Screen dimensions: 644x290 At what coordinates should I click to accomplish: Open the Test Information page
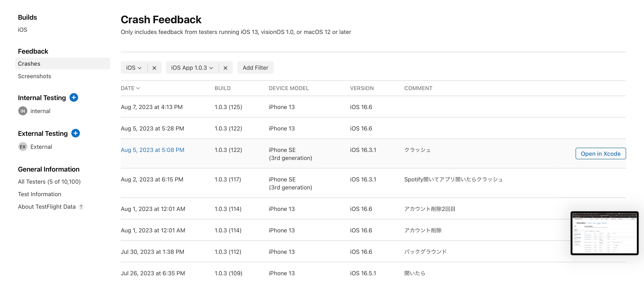40,194
